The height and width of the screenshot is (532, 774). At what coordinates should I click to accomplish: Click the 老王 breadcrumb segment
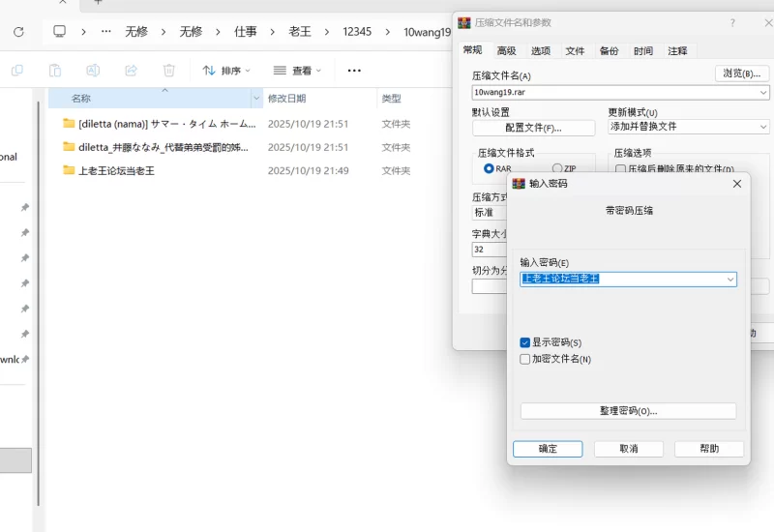point(300,32)
